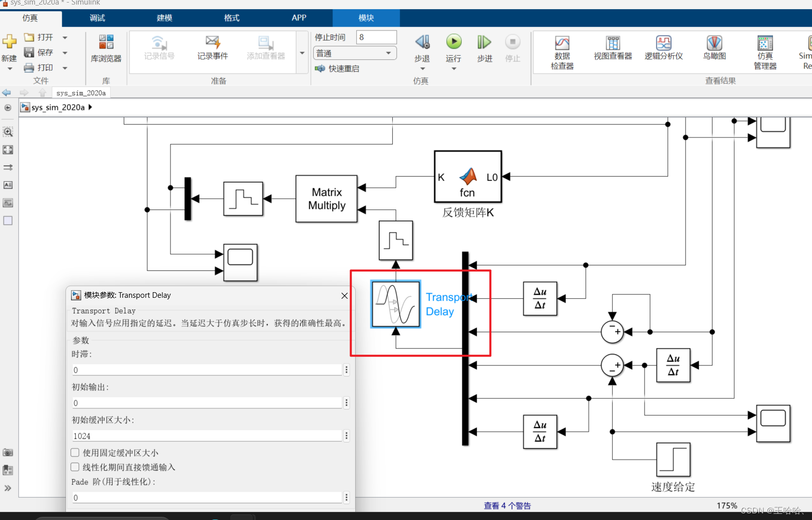Click the Stop Time (停止时间) input field
This screenshot has width=812, height=520.
point(377,37)
